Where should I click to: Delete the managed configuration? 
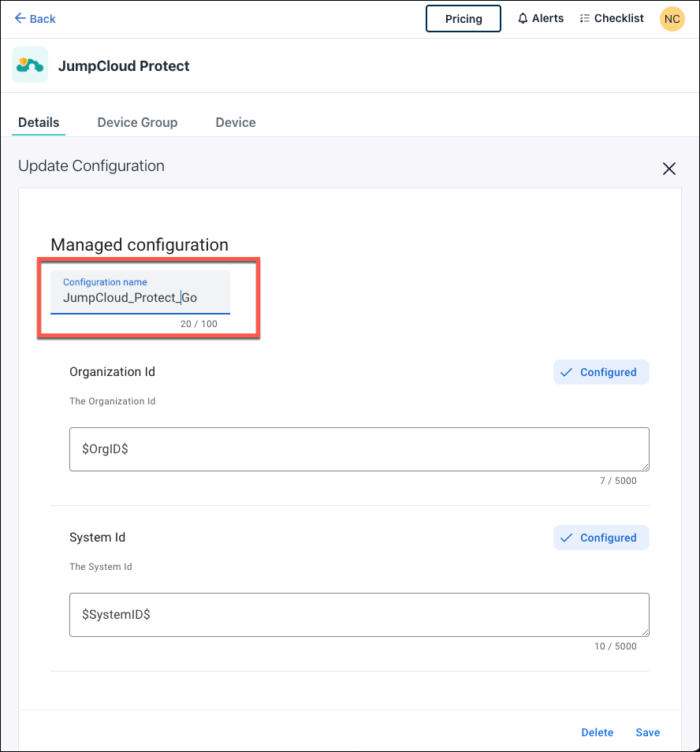click(x=597, y=732)
